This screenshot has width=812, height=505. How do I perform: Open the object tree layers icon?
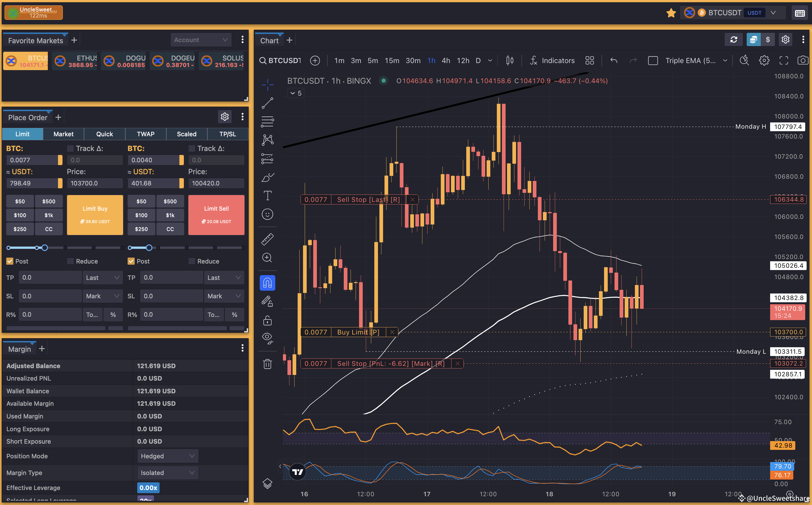coord(267,483)
